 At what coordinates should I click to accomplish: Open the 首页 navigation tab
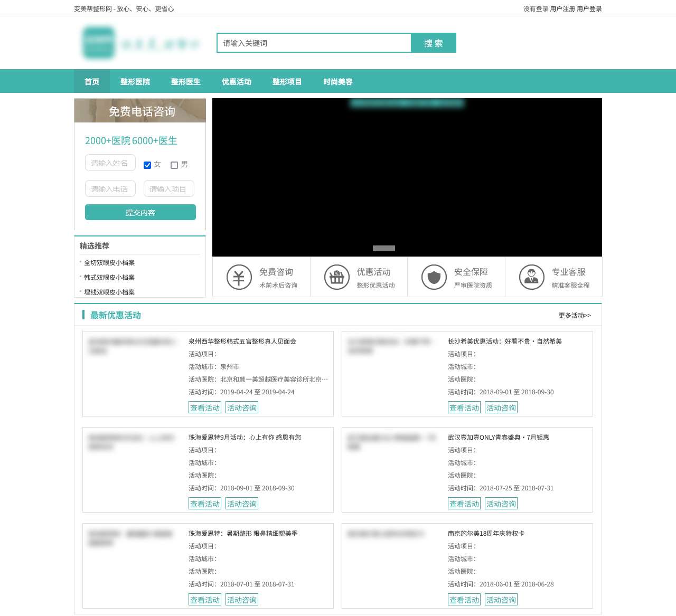[92, 81]
